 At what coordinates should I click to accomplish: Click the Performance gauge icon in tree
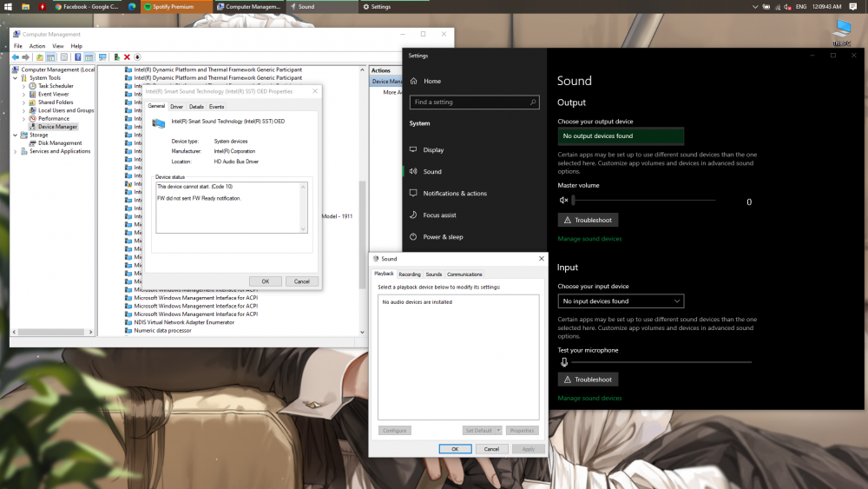[33, 118]
